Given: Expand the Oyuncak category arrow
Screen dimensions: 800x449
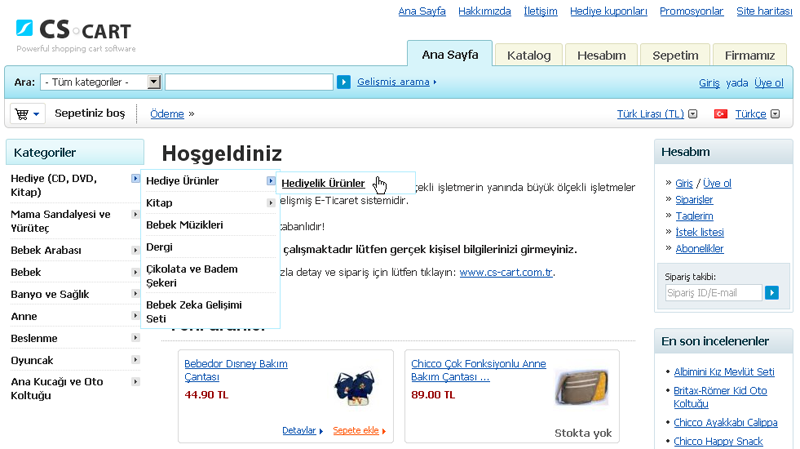Looking at the screenshot, I should 135,359.
